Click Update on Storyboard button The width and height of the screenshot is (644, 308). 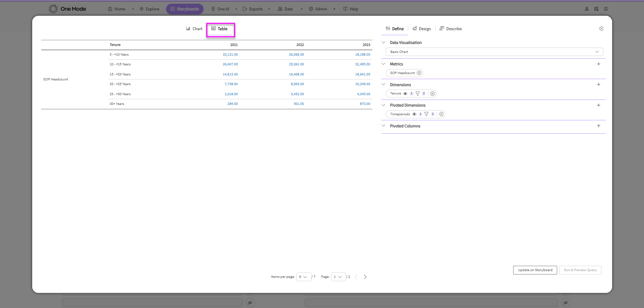click(535, 270)
